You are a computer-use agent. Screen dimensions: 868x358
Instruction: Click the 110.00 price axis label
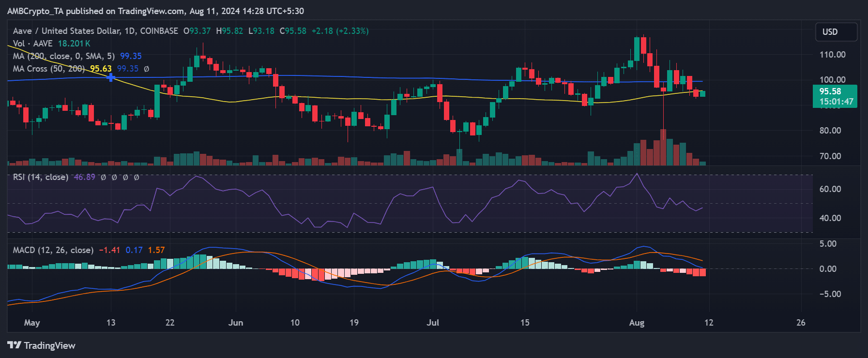pos(832,55)
